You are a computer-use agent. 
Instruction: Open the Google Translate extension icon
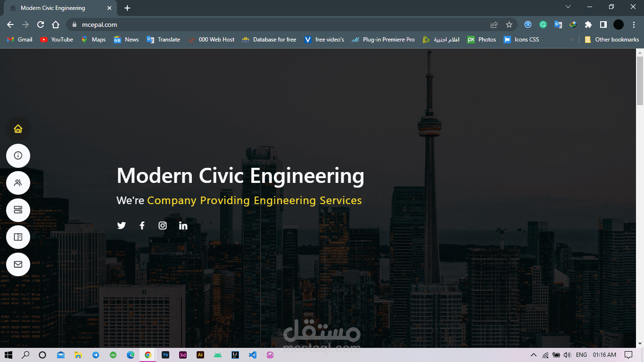click(x=558, y=25)
